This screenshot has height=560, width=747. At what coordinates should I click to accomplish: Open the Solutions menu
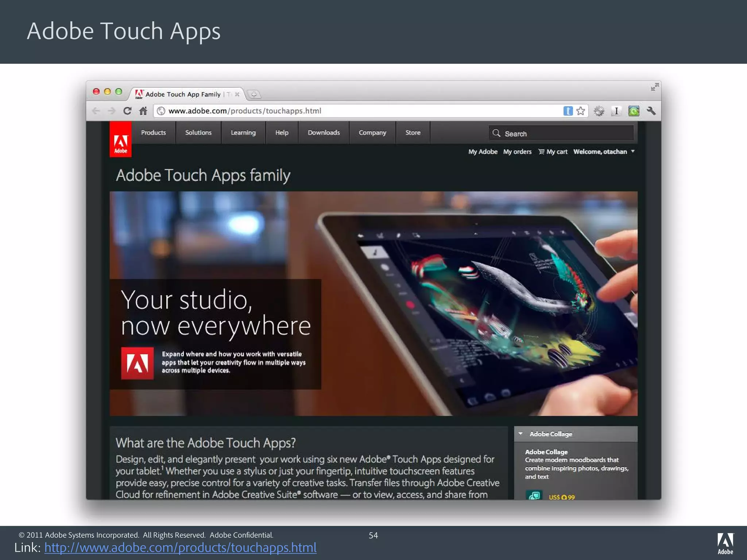(x=198, y=133)
